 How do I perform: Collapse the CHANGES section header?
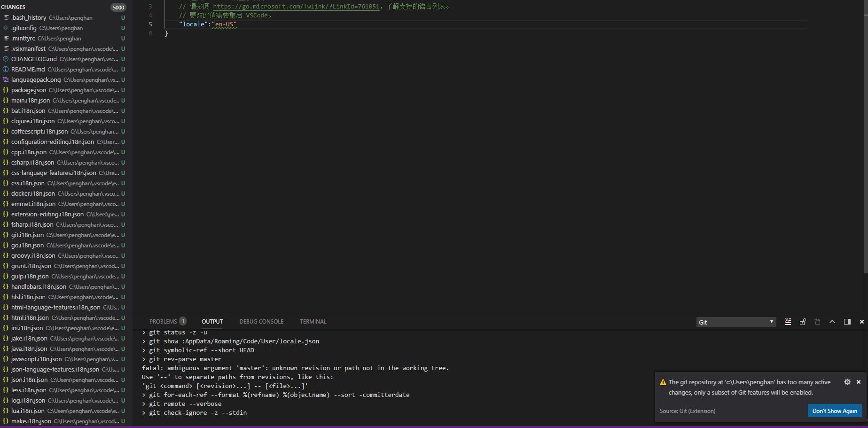pos(13,7)
